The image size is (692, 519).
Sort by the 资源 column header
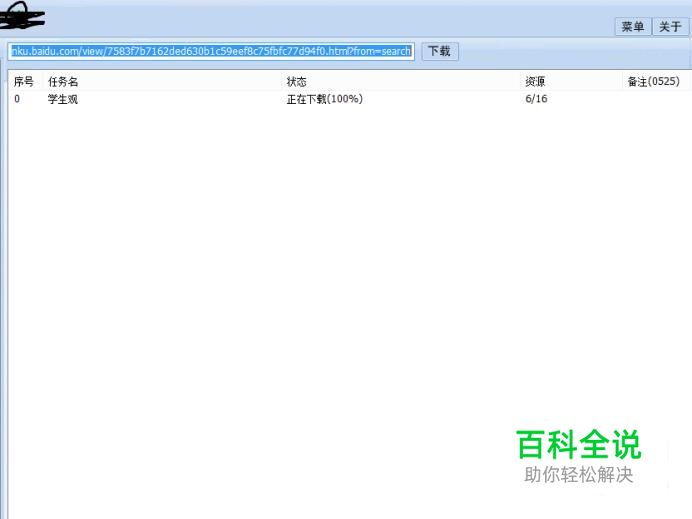[x=535, y=82]
